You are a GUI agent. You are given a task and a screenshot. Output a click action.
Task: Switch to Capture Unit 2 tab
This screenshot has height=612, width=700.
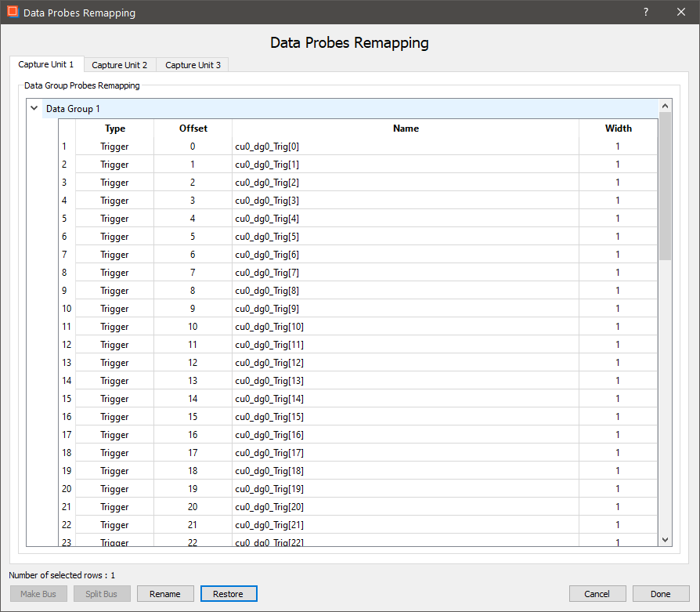click(x=120, y=65)
